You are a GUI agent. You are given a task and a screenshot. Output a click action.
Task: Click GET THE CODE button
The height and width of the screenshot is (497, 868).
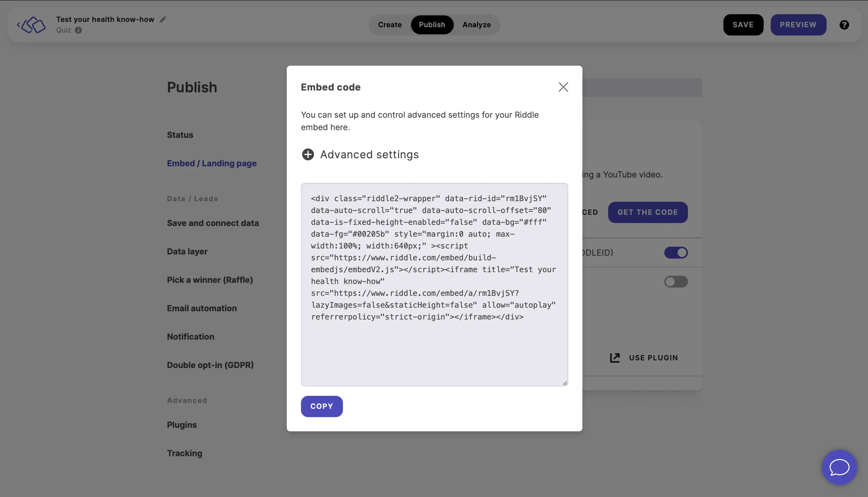click(x=648, y=212)
